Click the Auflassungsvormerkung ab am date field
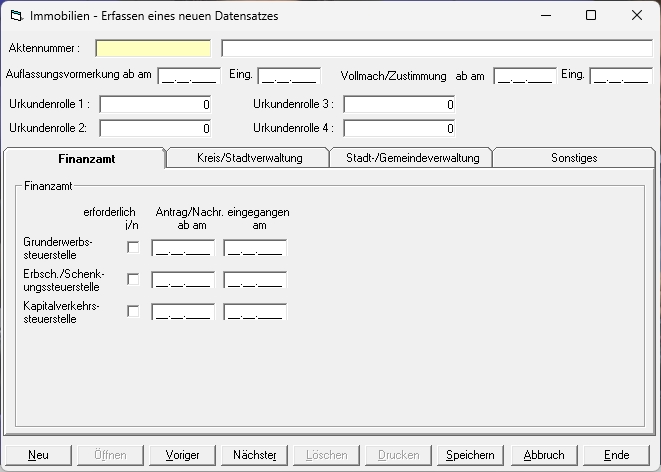 point(188,76)
